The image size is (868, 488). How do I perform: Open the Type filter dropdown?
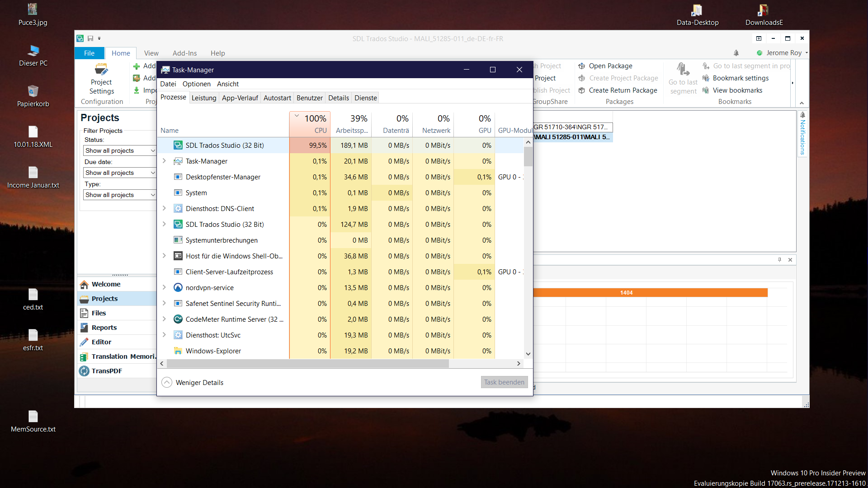tap(120, 195)
